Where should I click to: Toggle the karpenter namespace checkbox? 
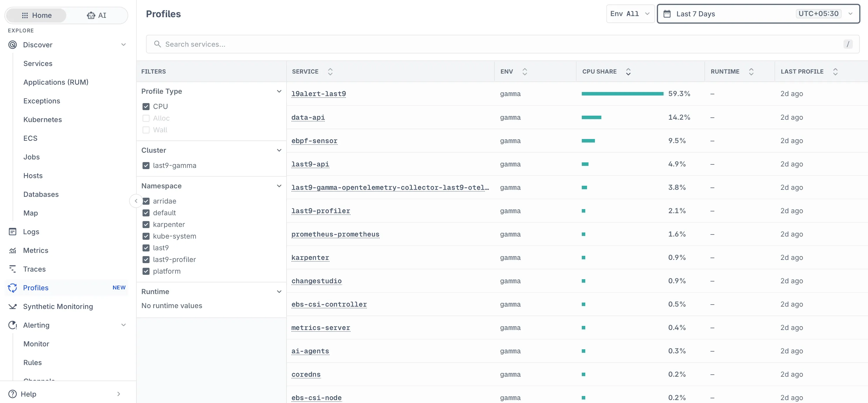(146, 224)
